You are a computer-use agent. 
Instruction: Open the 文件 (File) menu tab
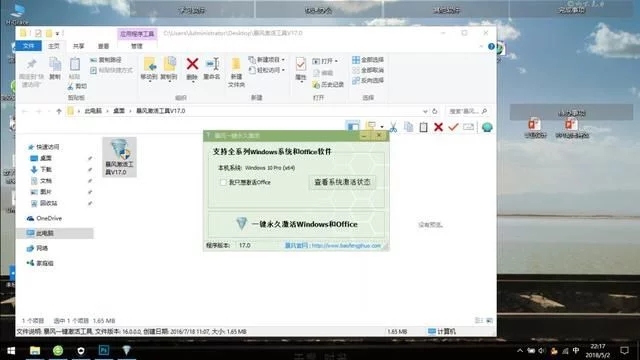click(29, 46)
